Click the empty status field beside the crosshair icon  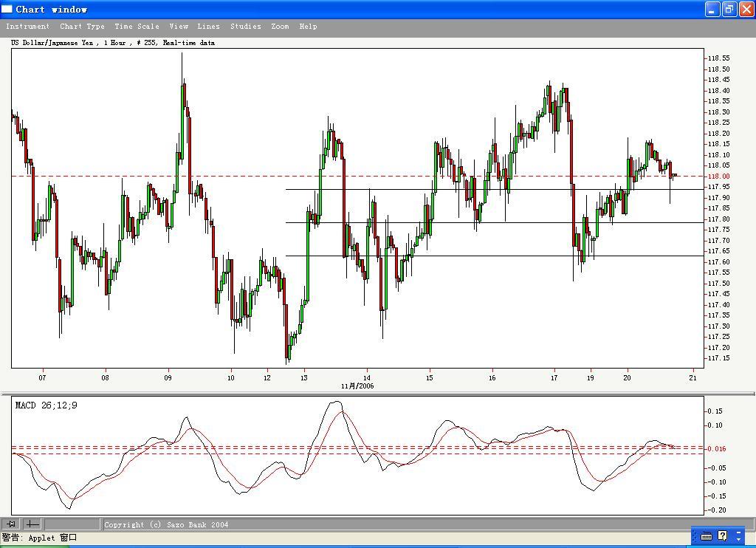coord(72,524)
